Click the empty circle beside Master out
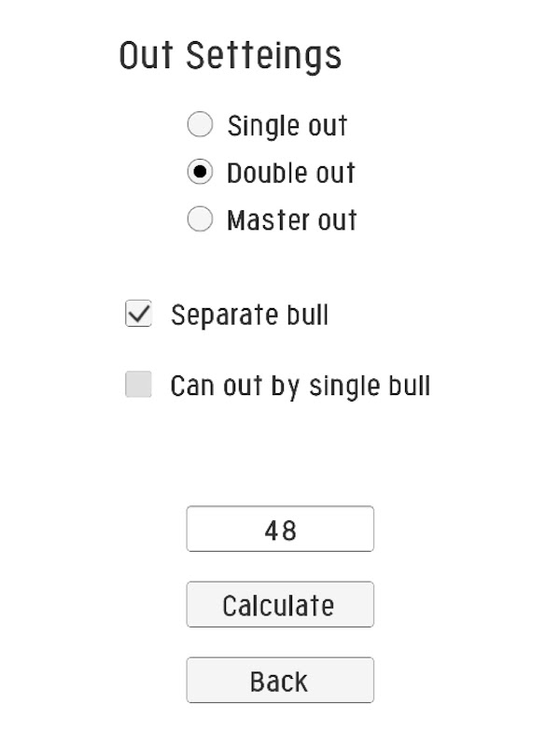The height and width of the screenshot is (747, 560). point(200,220)
